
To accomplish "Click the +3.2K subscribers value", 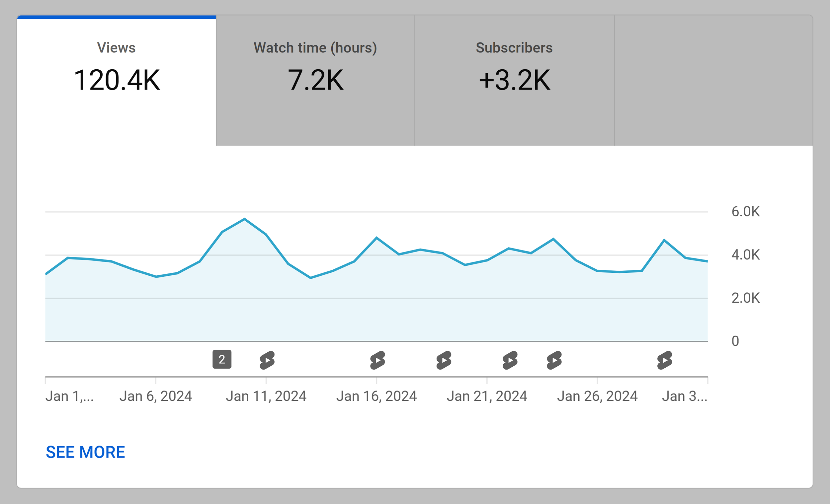I will click(x=515, y=80).
